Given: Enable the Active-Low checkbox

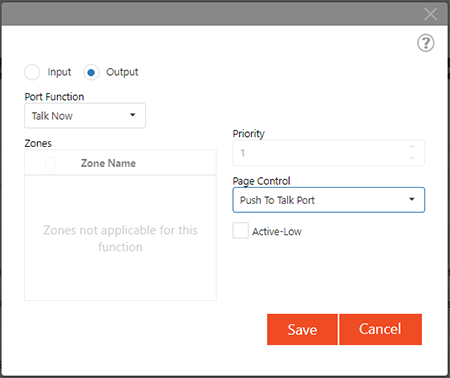Looking at the screenshot, I should coord(240,230).
